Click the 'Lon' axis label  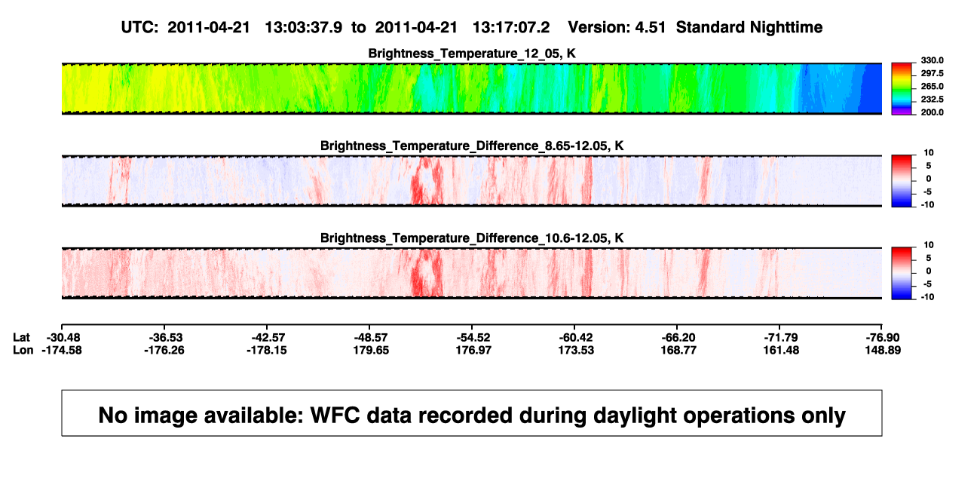click(23, 350)
